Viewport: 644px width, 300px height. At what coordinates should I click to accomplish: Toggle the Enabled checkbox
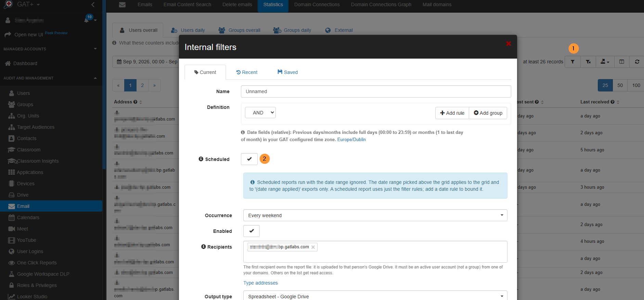(x=252, y=231)
